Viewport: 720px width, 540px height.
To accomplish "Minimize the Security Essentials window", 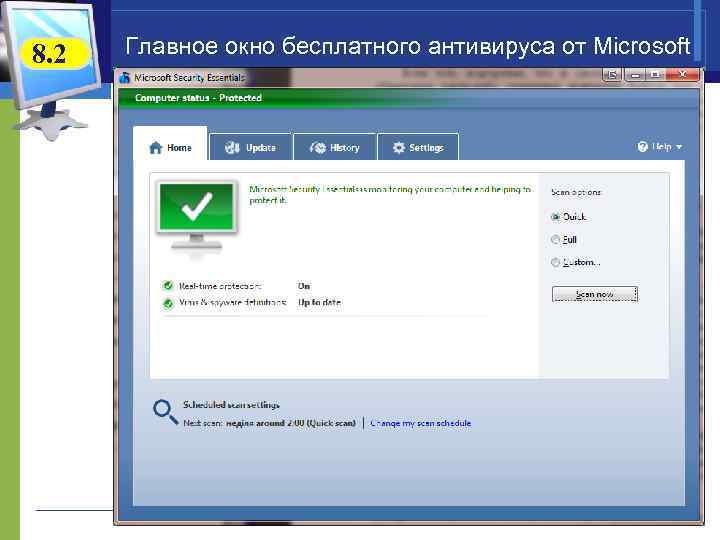I will point(635,74).
